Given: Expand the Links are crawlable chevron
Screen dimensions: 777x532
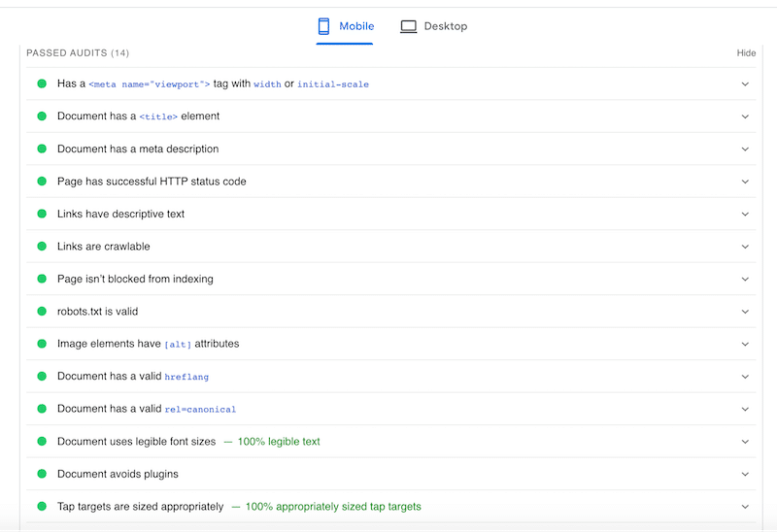Looking at the screenshot, I should tap(745, 247).
